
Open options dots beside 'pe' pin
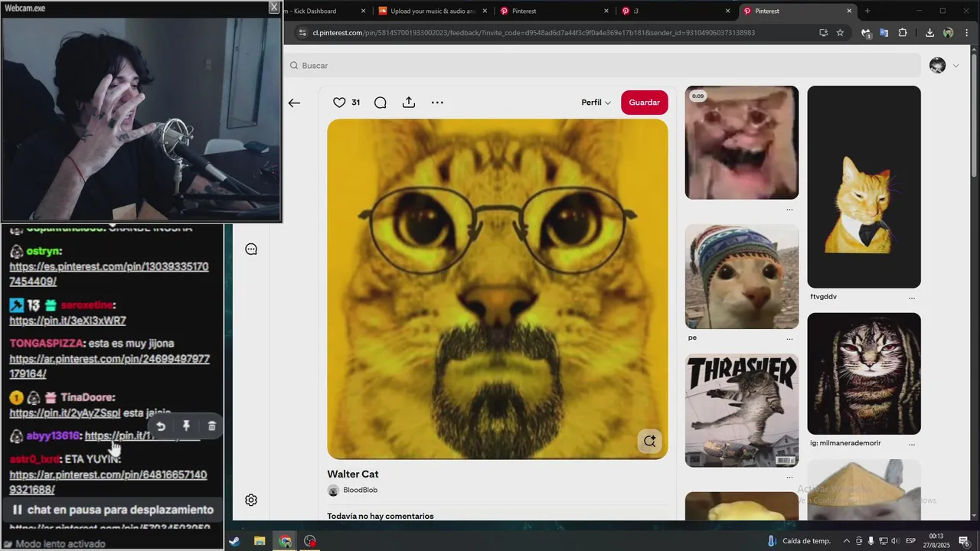coord(789,338)
